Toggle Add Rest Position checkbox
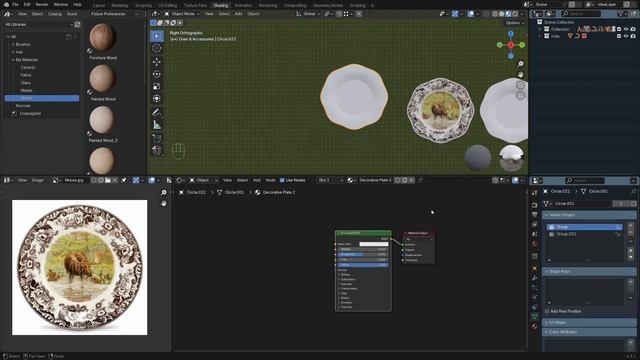 (547, 311)
